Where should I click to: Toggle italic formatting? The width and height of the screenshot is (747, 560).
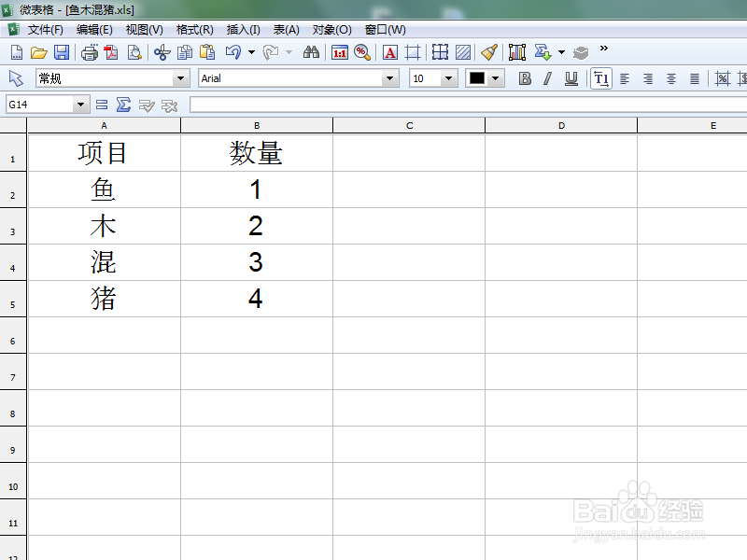click(548, 78)
